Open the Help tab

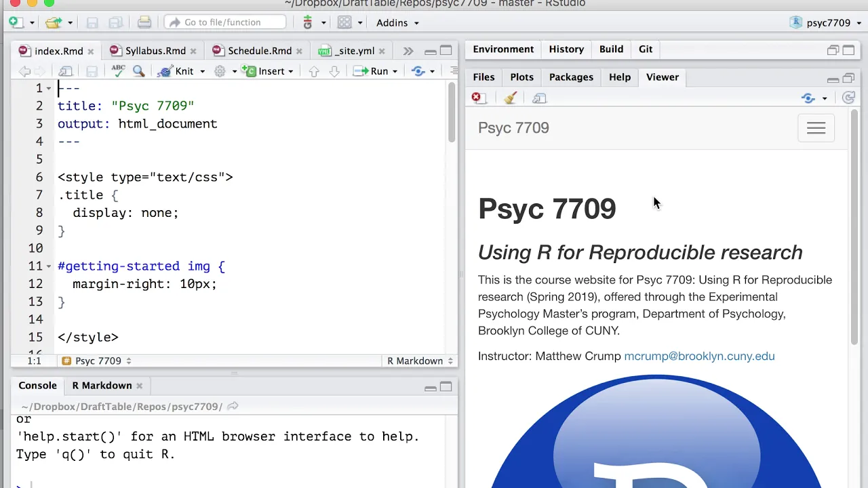click(x=620, y=77)
